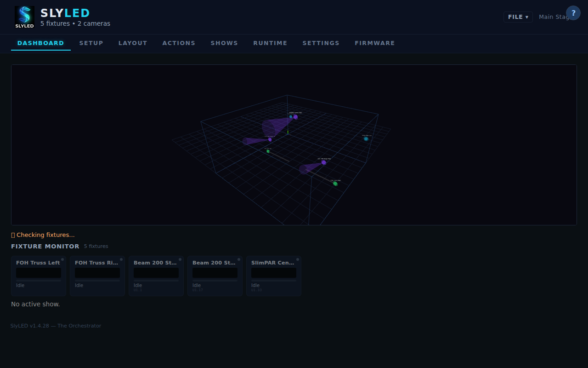This screenshot has height=368, width=588.
Task: Select the teal camera marker at stage right
Action: (x=366, y=139)
